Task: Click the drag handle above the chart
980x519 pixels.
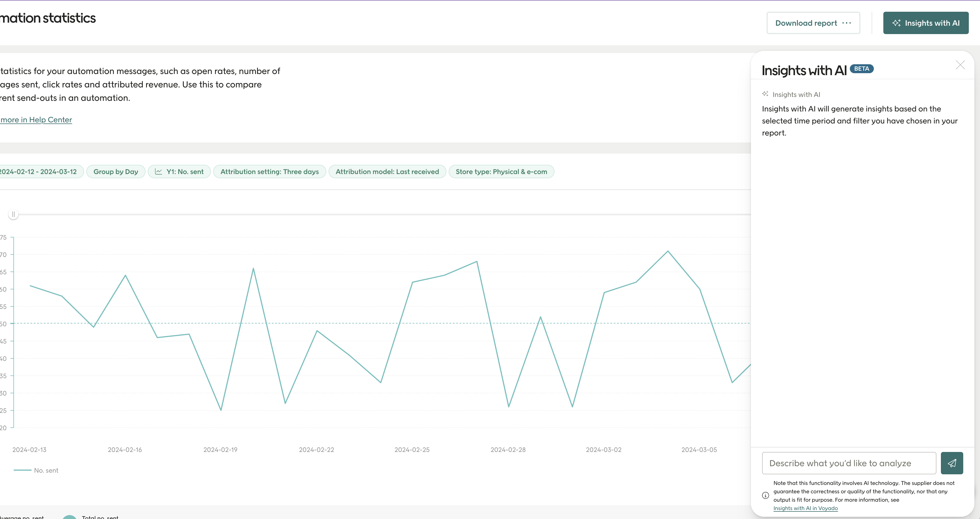Action: click(14, 214)
